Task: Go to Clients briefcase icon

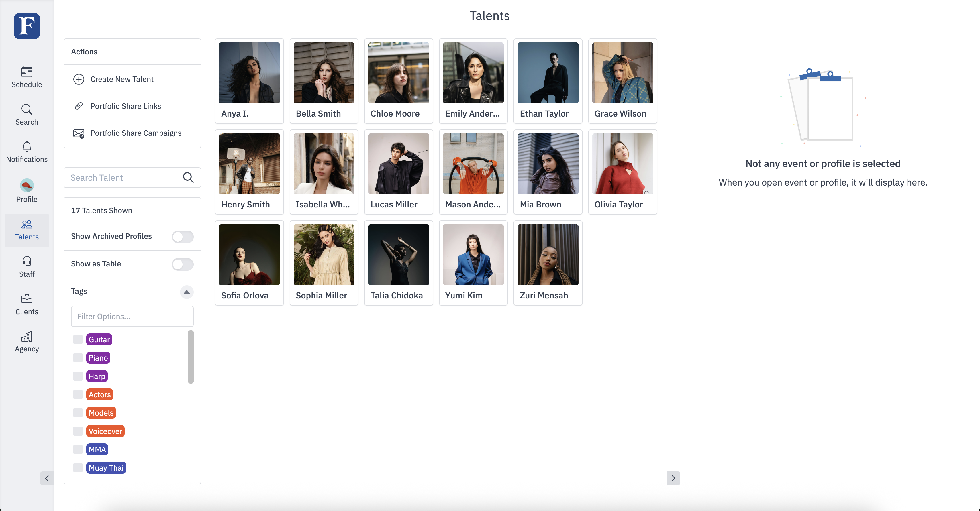Action: (27, 299)
